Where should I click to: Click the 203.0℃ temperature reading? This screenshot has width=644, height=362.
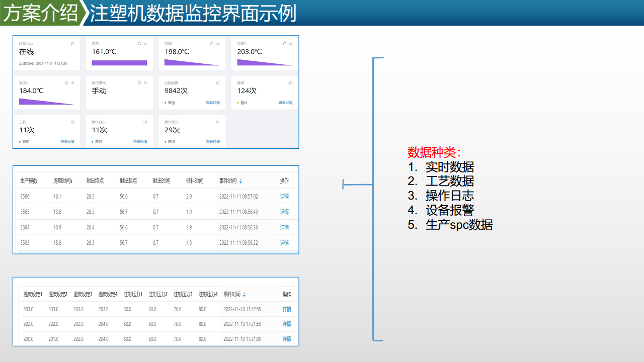(250, 52)
